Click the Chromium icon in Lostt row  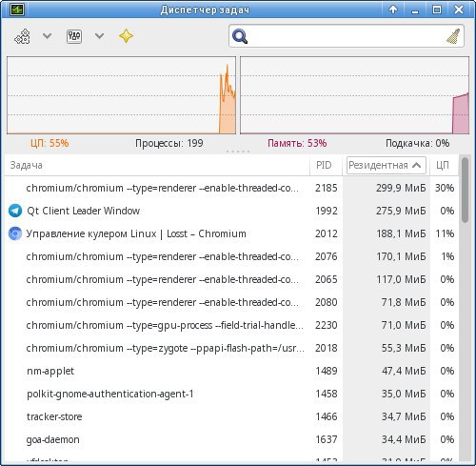pos(15,233)
